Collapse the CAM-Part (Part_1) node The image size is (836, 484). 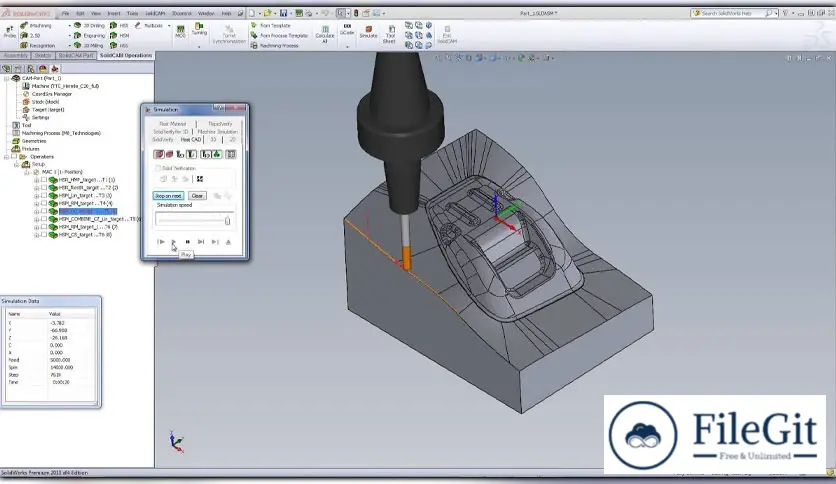click(6, 78)
